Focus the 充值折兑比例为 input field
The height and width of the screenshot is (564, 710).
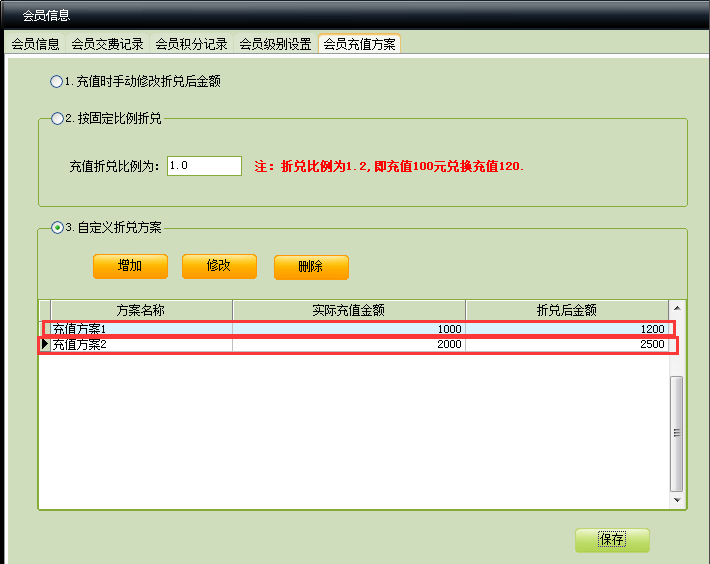pos(204,166)
